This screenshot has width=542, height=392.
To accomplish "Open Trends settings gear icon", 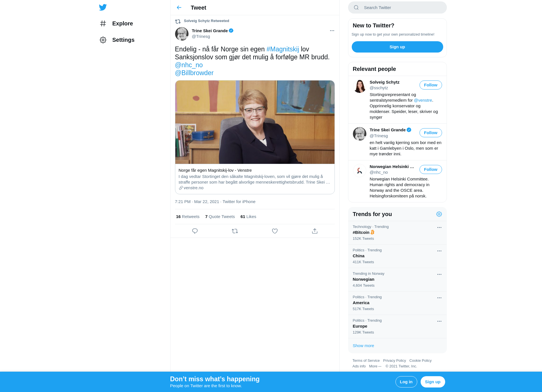I will (439, 214).
